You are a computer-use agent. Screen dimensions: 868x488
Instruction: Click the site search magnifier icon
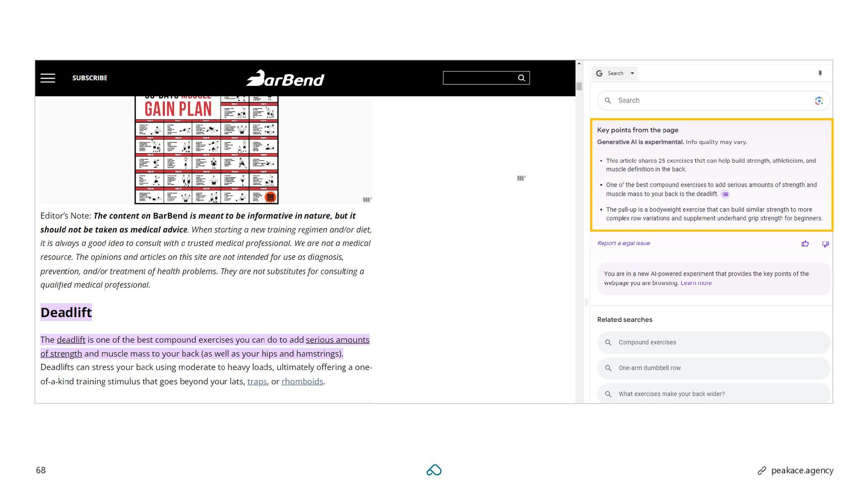point(521,78)
